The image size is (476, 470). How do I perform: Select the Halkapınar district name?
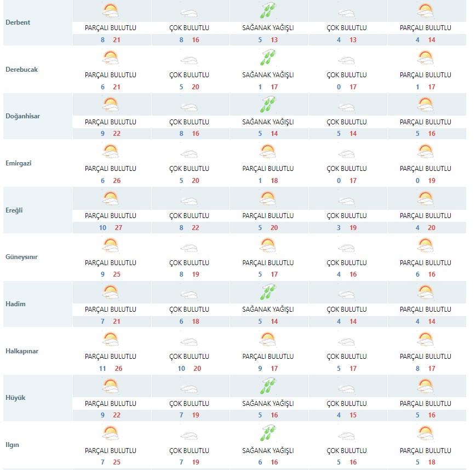click(x=22, y=351)
